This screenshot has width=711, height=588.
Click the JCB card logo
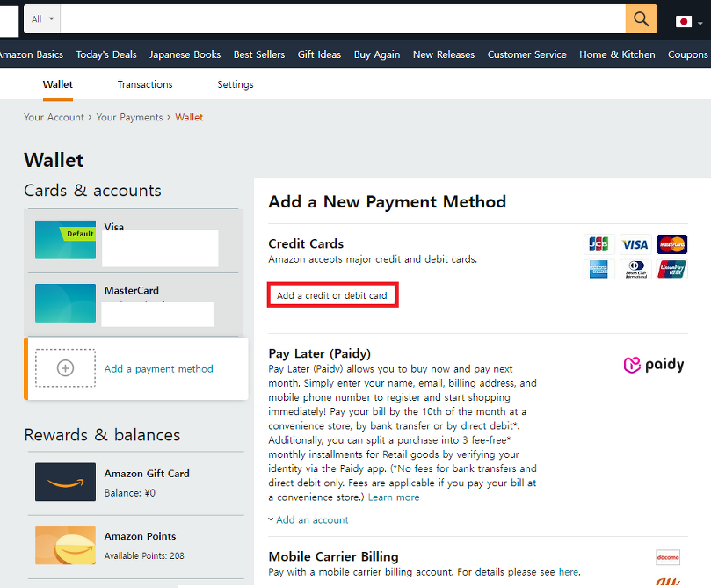tap(599, 244)
